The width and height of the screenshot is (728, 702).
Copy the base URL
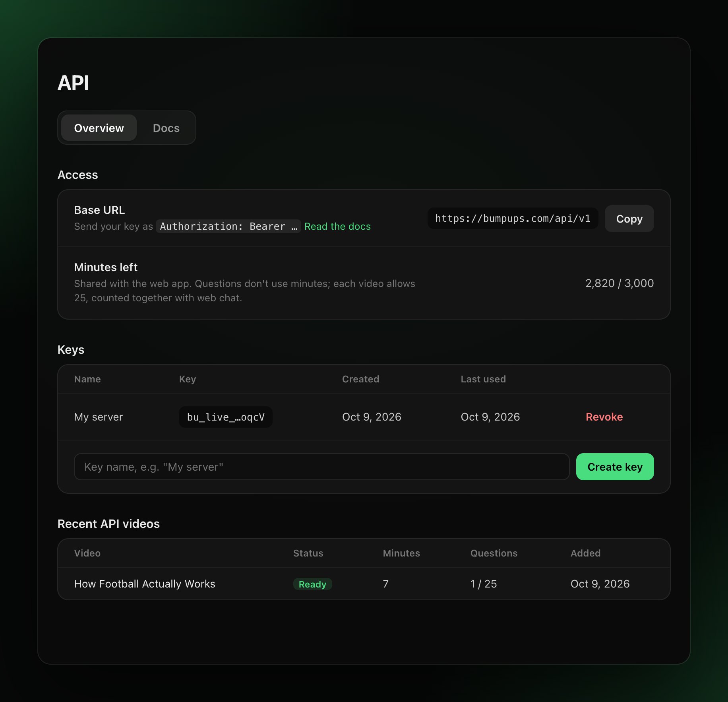pyautogui.click(x=629, y=219)
